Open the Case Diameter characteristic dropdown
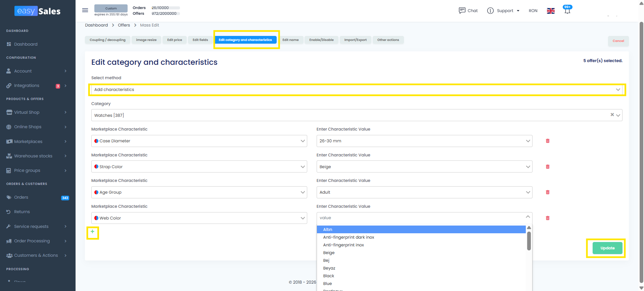This screenshot has height=291, width=644. (x=199, y=141)
